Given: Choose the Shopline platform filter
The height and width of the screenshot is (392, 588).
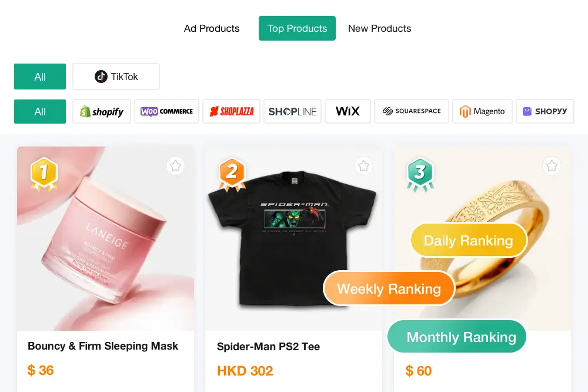Looking at the screenshot, I should [x=292, y=111].
